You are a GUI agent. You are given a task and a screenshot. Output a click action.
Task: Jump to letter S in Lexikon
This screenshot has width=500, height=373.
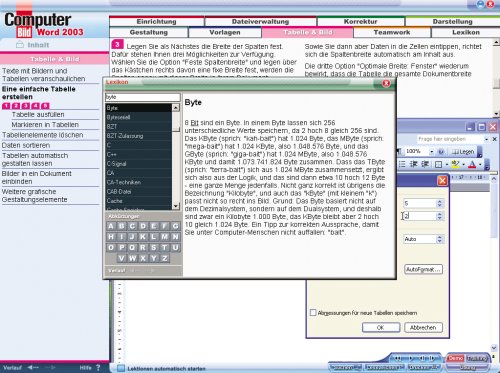(x=154, y=248)
